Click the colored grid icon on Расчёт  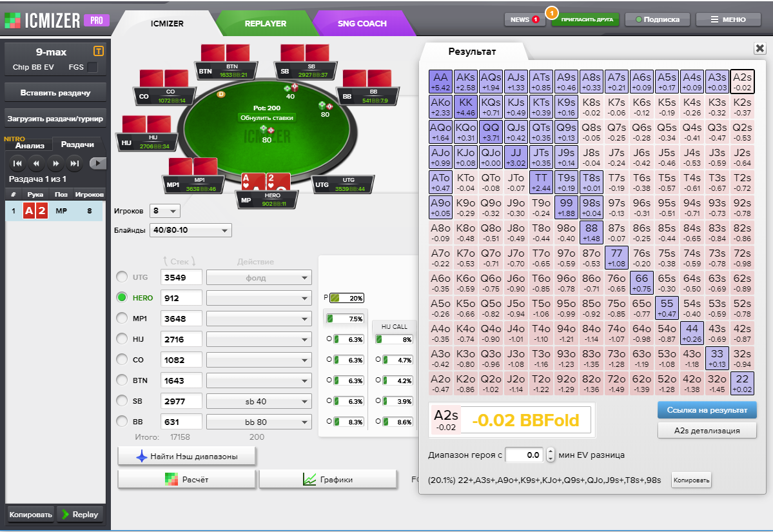171,479
